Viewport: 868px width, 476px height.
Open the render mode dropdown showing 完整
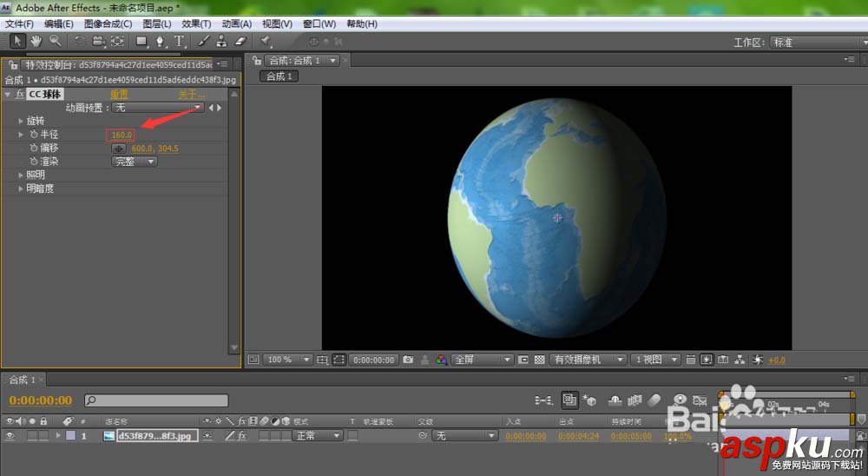click(135, 162)
